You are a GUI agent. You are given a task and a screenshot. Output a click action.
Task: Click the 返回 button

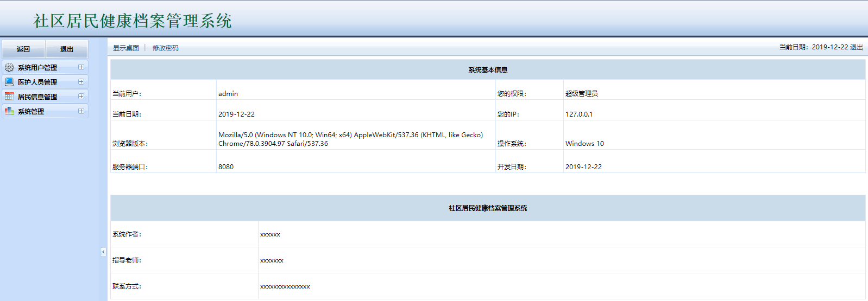pyautogui.click(x=23, y=49)
